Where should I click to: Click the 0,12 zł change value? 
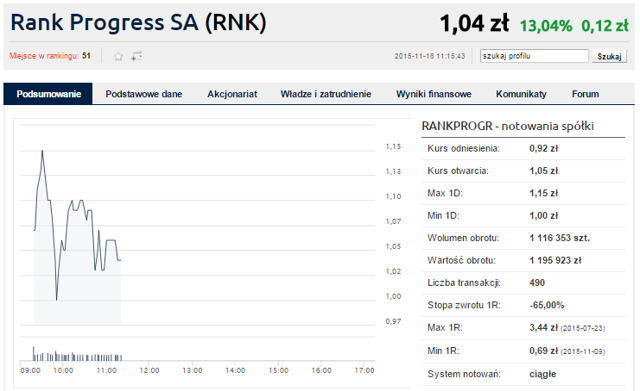pos(605,26)
